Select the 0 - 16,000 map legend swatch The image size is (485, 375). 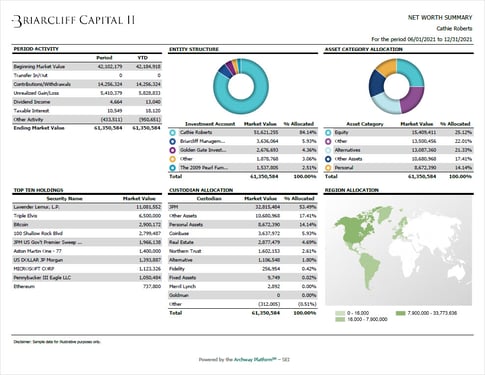(340, 313)
